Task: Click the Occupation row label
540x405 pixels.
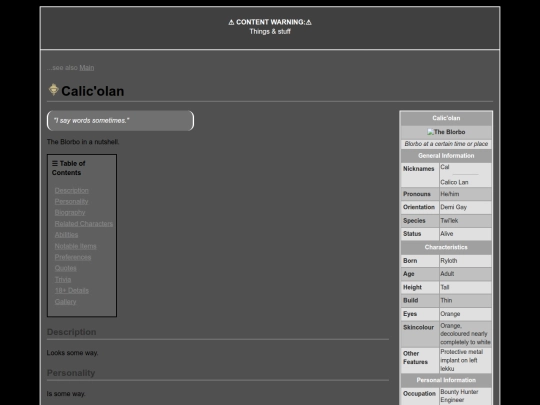Action: (x=419, y=394)
